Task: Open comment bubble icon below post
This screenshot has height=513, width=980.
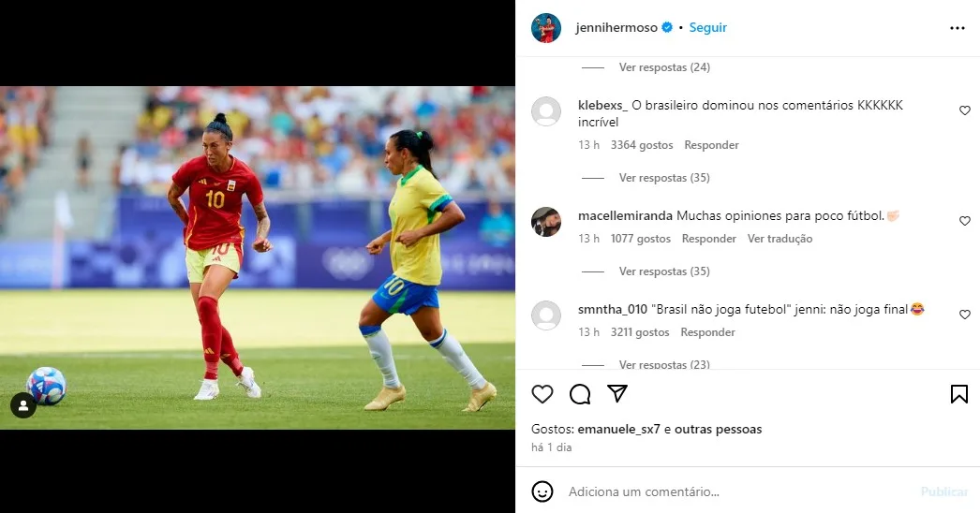Action: [x=580, y=394]
